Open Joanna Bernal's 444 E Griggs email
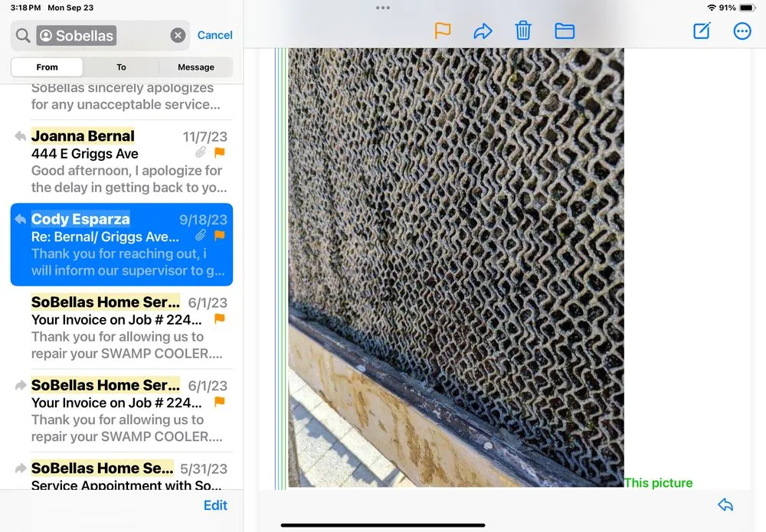 click(123, 162)
